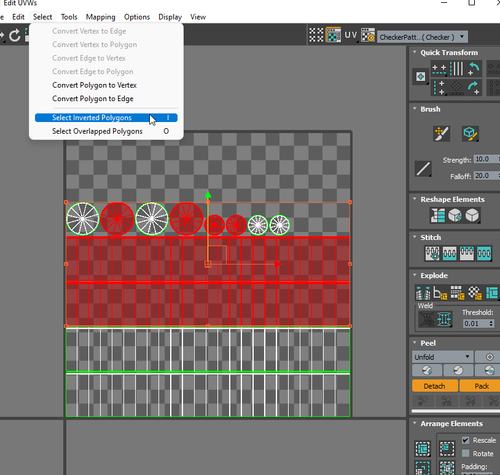Click flatten by material ID checker icon
The width and height of the screenshot is (500, 475).
click(x=475, y=293)
